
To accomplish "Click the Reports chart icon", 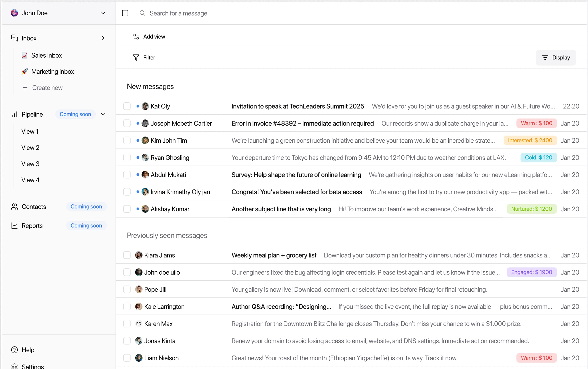I will click(14, 226).
